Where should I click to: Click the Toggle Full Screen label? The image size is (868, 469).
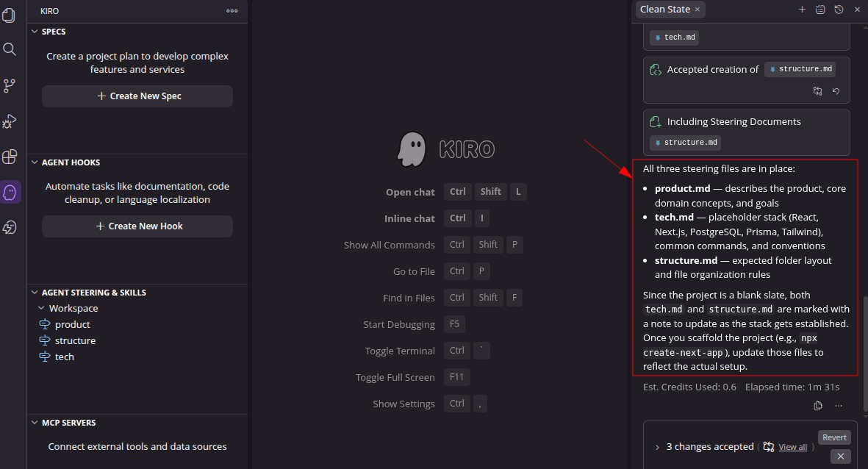pyautogui.click(x=395, y=378)
